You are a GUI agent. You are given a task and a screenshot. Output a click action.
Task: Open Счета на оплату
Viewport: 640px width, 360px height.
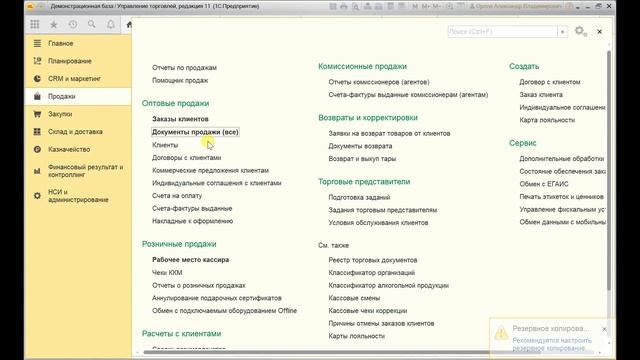(x=177, y=196)
